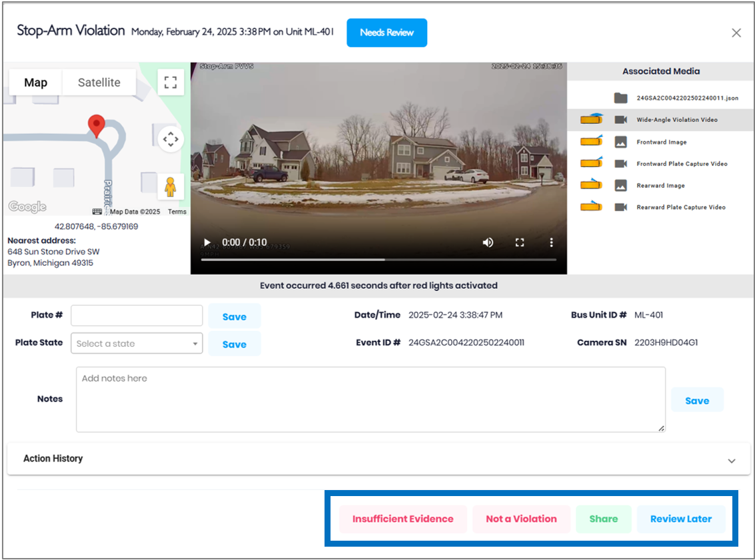The image size is (755, 560).
Task: Open the map Terms link
Action: (177, 212)
